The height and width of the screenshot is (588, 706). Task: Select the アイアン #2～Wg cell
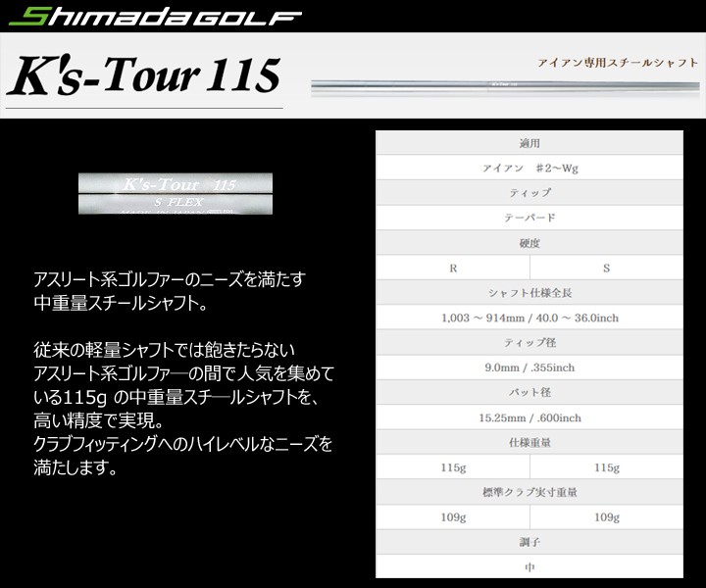(x=529, y=169)
